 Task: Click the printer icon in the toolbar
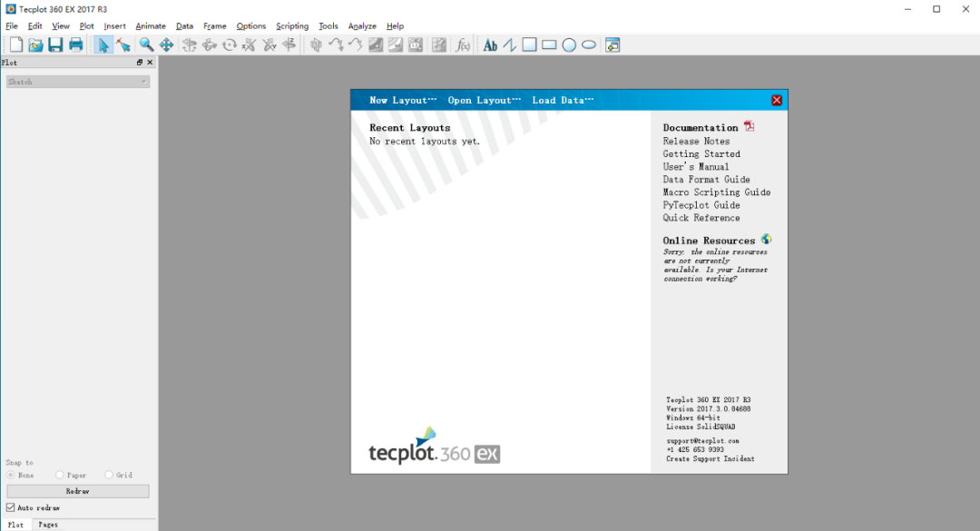(x=75, y=44)
